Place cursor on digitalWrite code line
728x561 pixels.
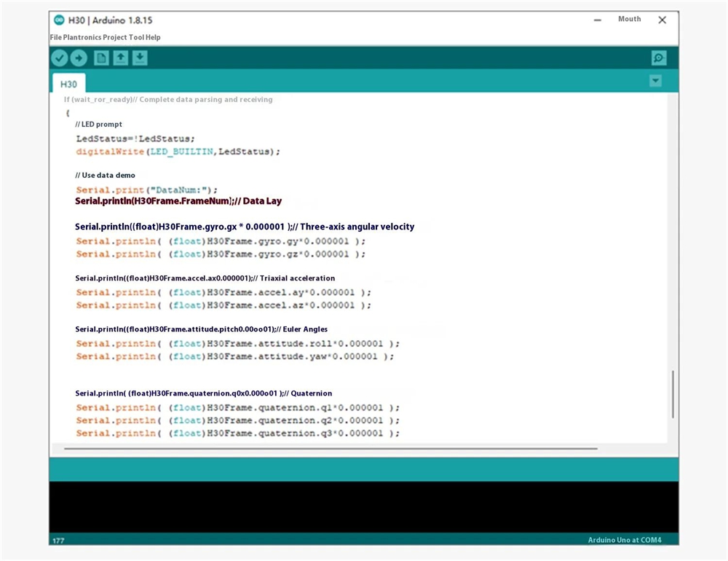[178, 152]
